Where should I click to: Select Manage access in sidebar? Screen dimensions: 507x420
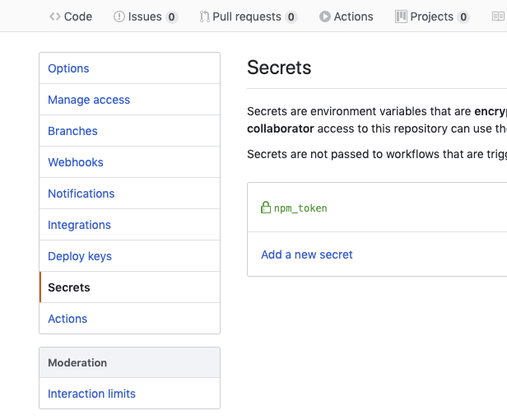[x=89, y=100]
